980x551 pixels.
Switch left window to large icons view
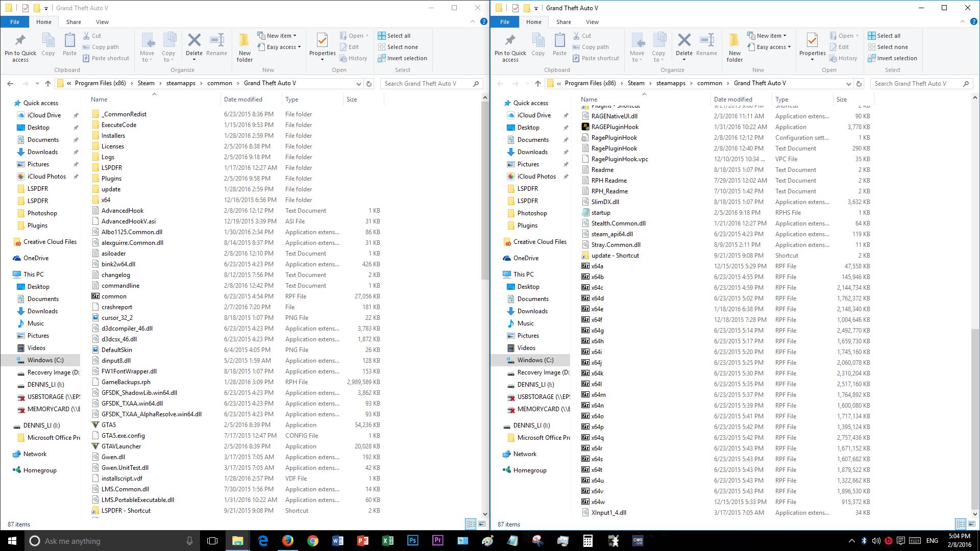(481, 524)
